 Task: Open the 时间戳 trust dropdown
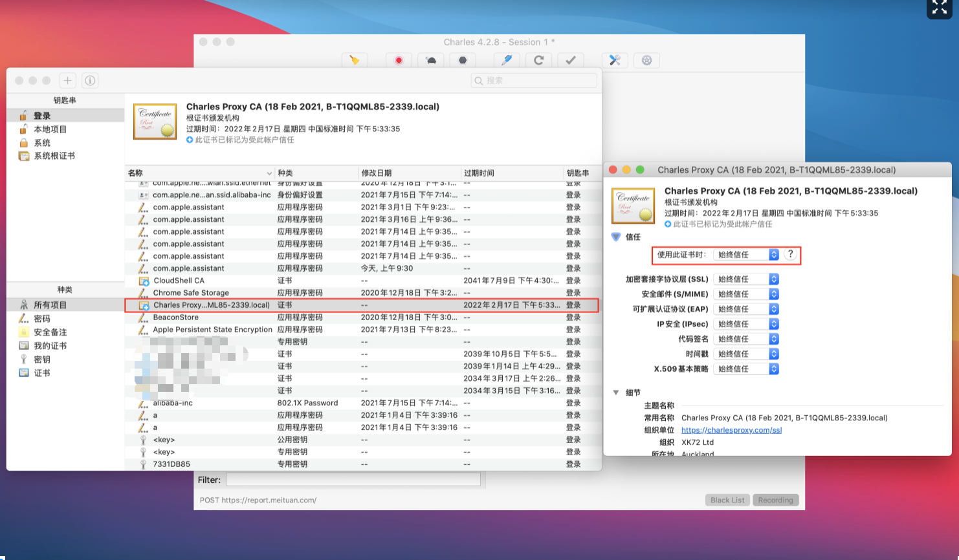[746, 354]
